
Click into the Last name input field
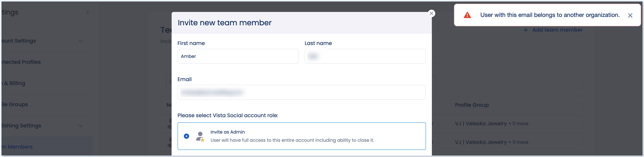[365, 56]
